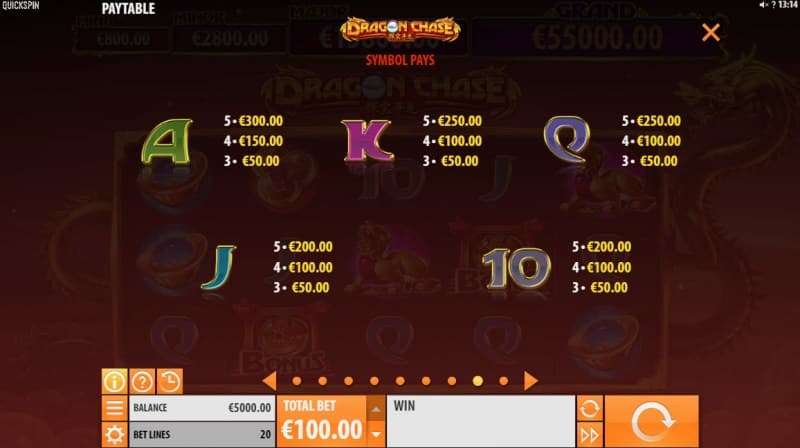This screenshot has width=800, height=448.
Task: Click the Bet Lines 20 field
Action: coord(202,435)
